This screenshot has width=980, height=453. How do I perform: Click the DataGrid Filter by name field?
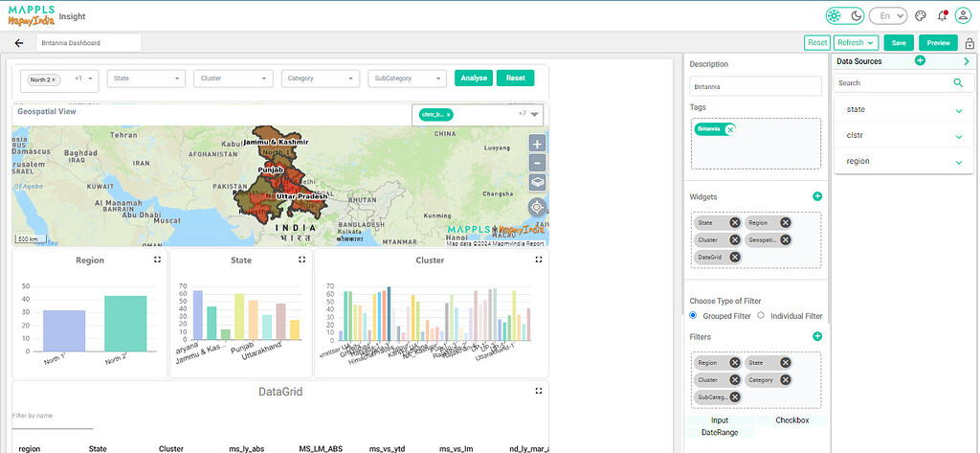[x=53, y=417]
